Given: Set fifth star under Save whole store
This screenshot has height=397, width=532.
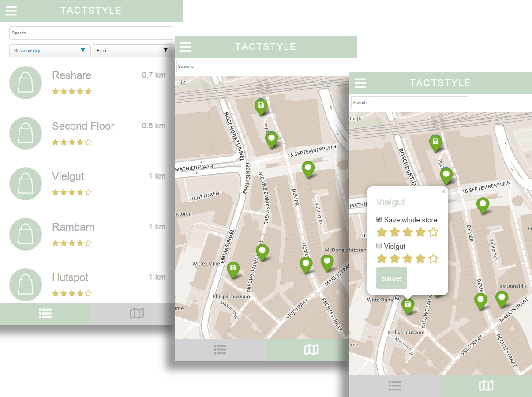Looking at the screenshot, I should [x=433, y=232].
